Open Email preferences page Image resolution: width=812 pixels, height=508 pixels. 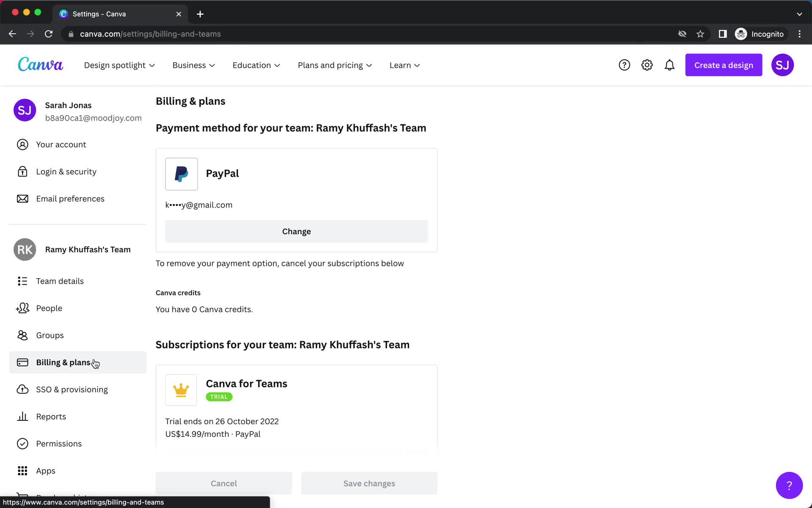pos(78,199)
